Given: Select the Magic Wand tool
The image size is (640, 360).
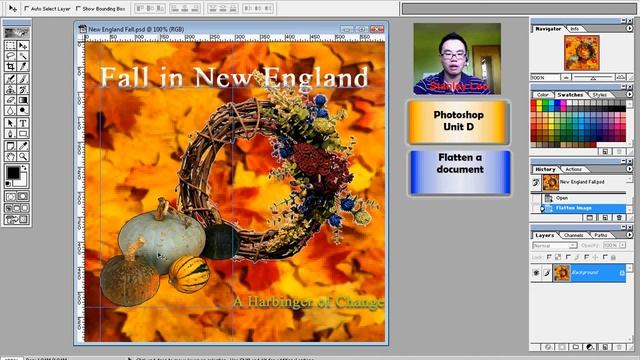Looking at the screenshot, I should pyautogui.click(x=23, y=56).
